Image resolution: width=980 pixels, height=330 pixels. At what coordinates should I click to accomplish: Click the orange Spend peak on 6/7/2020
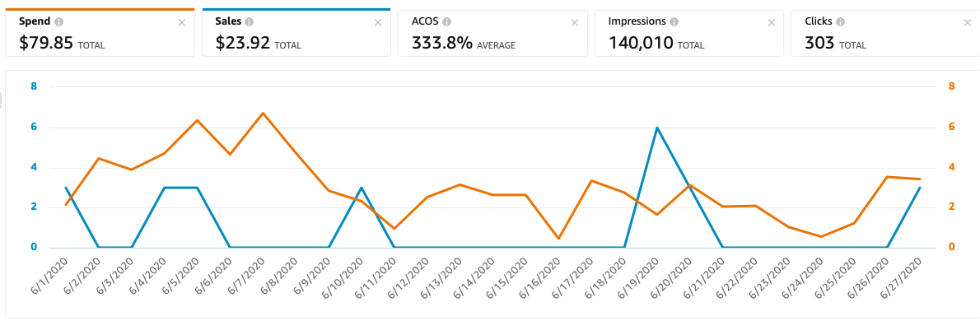click(263, 113)
